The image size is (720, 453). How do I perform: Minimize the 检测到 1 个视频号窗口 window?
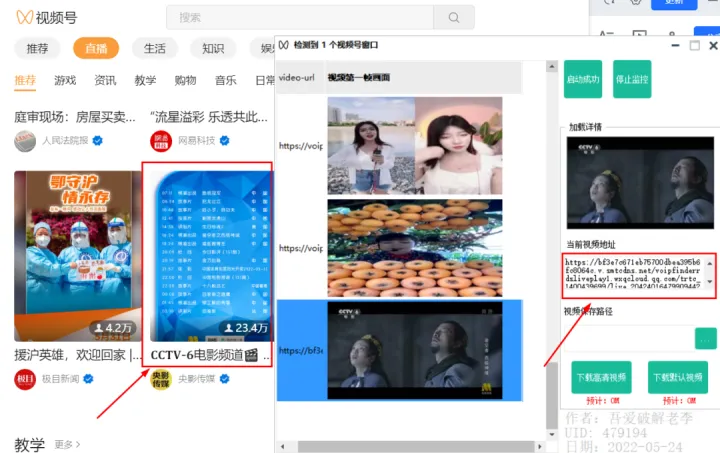[675, 45]
